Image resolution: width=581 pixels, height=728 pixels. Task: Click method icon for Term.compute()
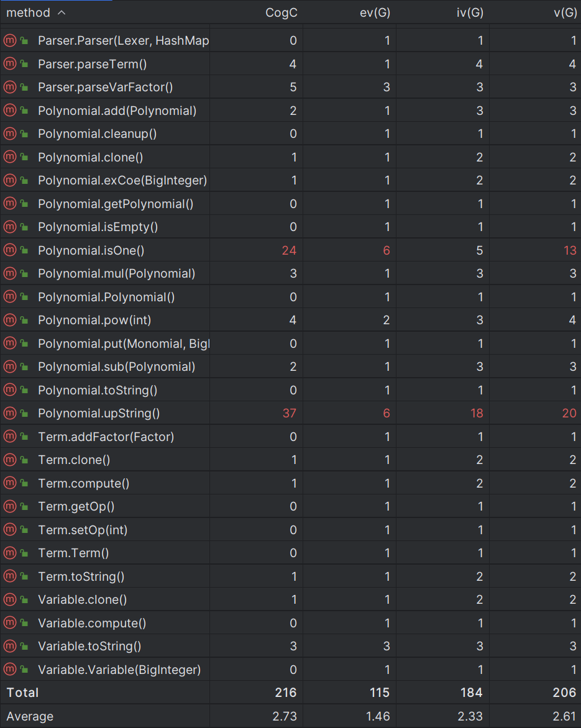pyautogui.click(x=10, y=483)
